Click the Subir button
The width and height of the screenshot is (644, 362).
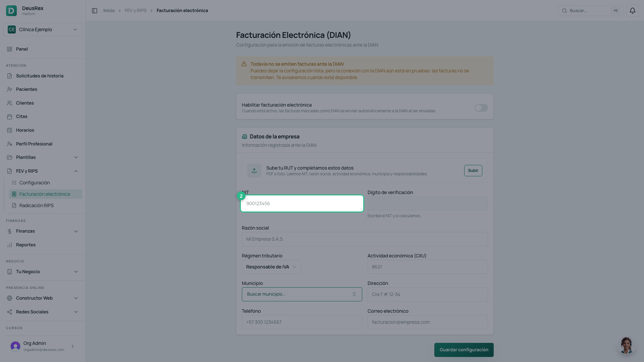pos(473,171)
